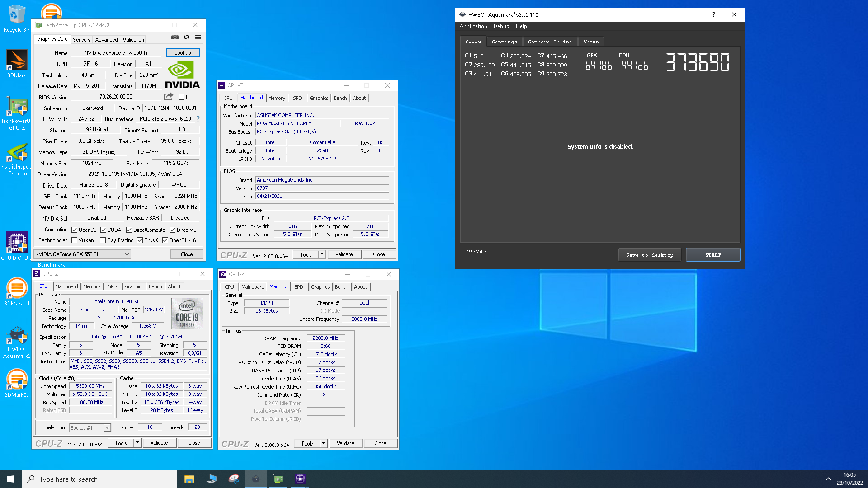Select Bench tab in CPU-Z CPU window
868x488 pixels.
coord(155,286)
